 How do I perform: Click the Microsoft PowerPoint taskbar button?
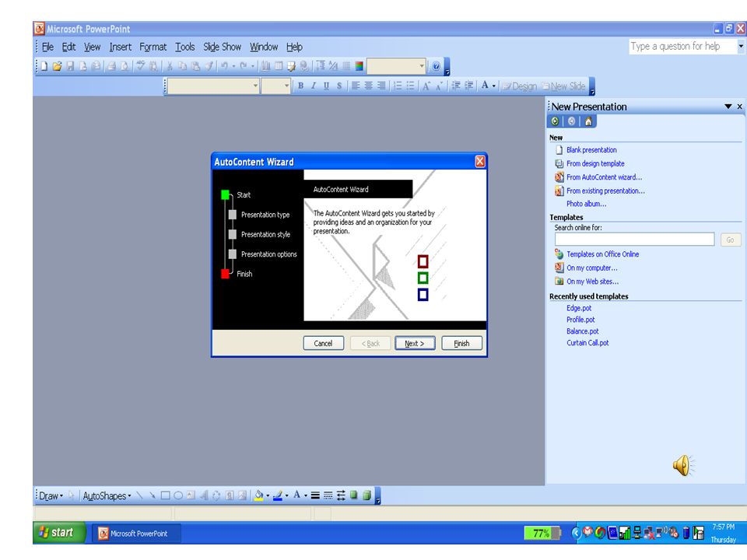[x=136, y=534]
